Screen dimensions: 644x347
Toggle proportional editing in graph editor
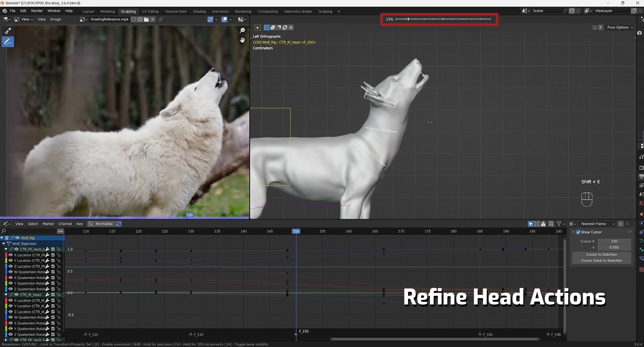[621, 224]
